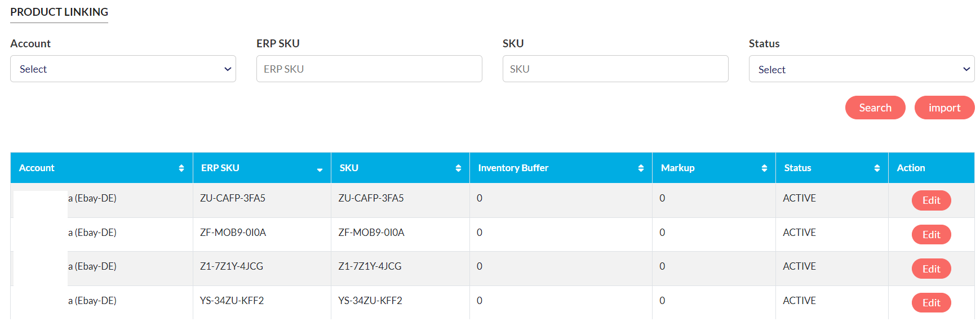Sort by SKU column sort icon

pos(458,168)
